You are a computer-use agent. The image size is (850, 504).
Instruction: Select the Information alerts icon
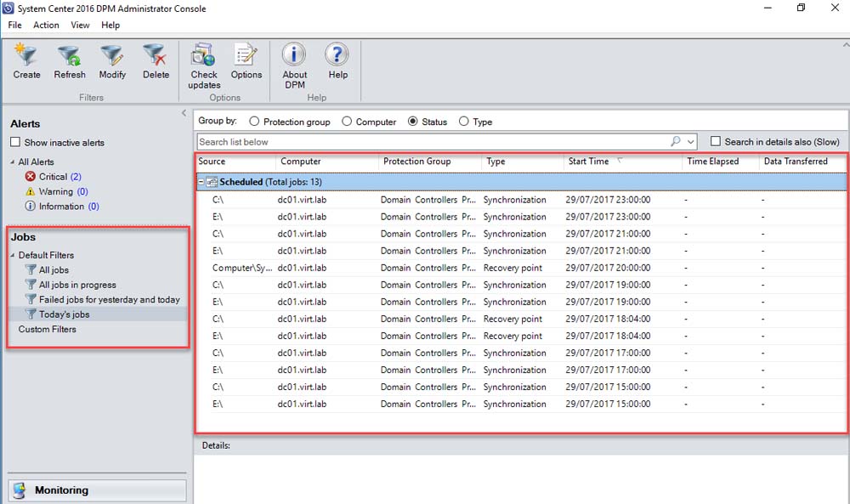[x=31, y=206]
